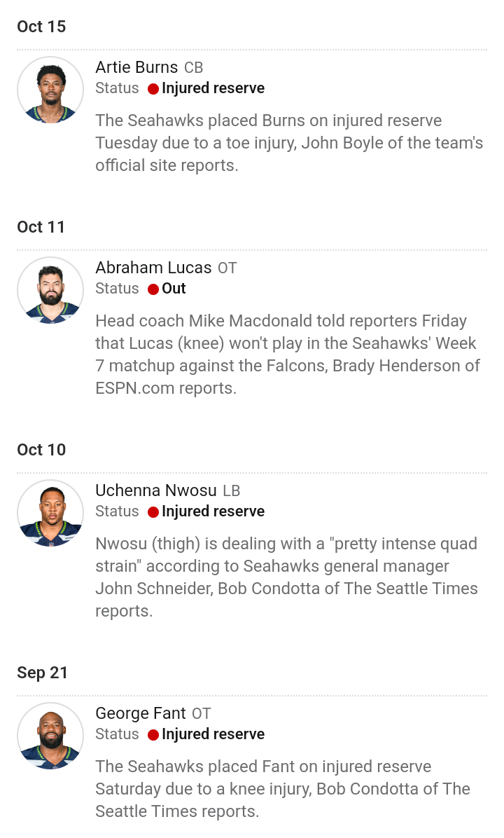The width and height of the screenshot is (504, 838).
Task: Click red Out status dot for Lucas
Action: click(x=153, y=289)
